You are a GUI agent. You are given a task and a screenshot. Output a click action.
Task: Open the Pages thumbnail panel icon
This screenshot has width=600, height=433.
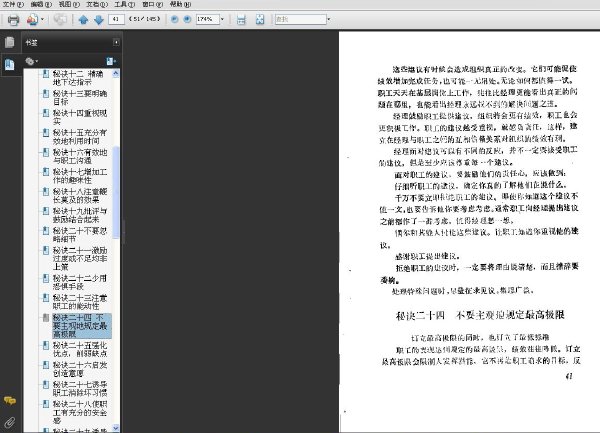(10, 42)
